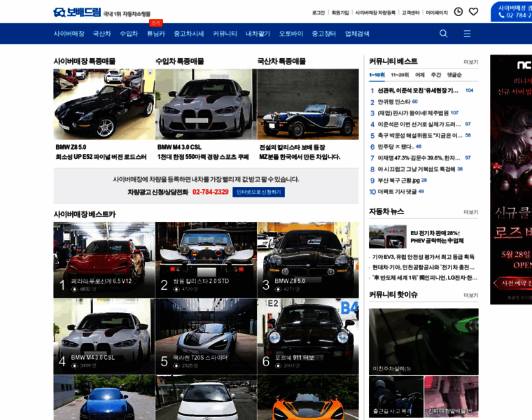The height and width of the screenshot is (420, 532).
Task: Open 내차팔기 menu
Action: point(258,34)
